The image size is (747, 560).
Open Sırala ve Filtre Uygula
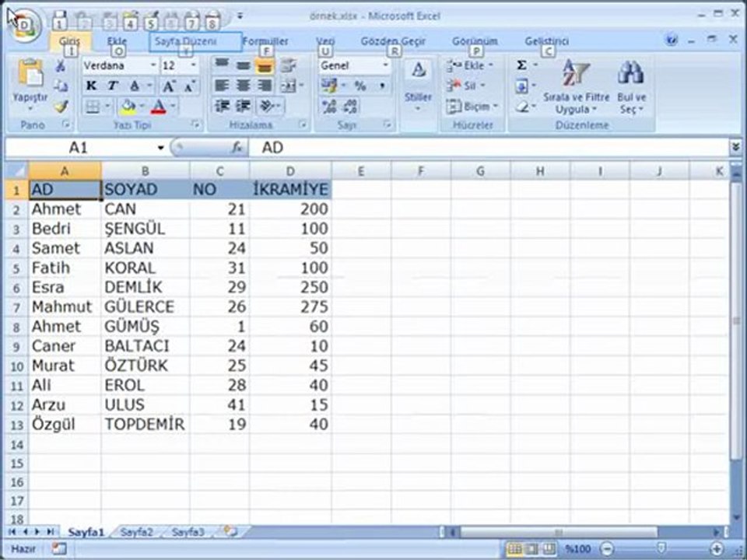(x=577, y=86)
